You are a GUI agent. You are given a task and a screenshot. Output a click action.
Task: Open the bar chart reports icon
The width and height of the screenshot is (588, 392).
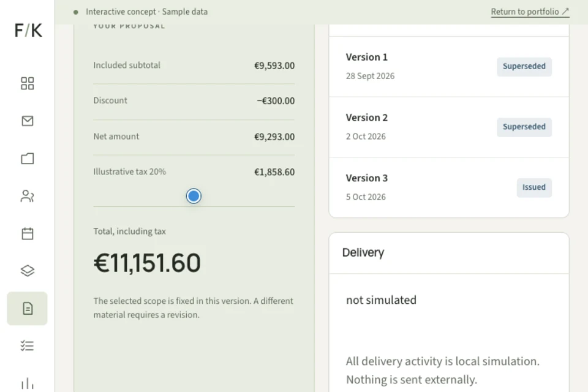pyautogui.click(x=28, y=383)
